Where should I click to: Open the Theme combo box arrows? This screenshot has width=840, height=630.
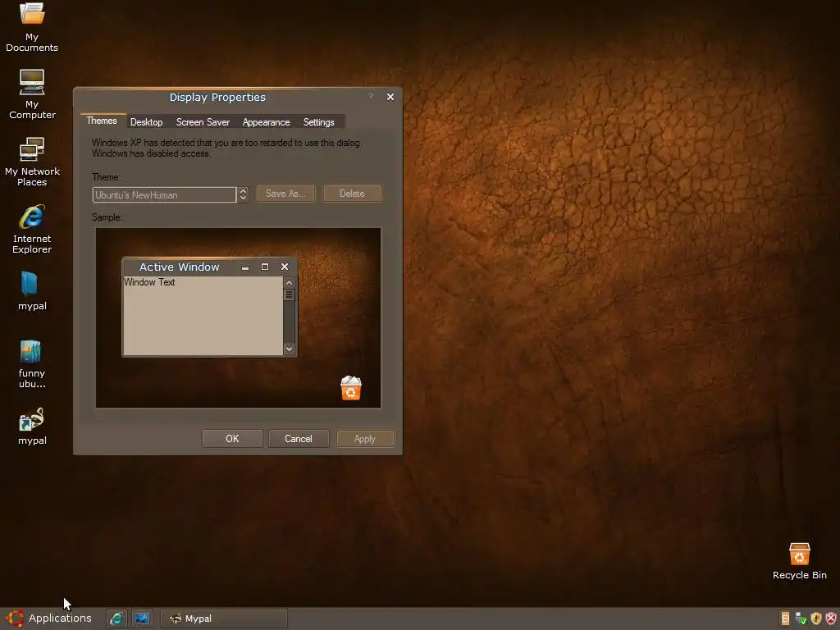pos(243,194)
